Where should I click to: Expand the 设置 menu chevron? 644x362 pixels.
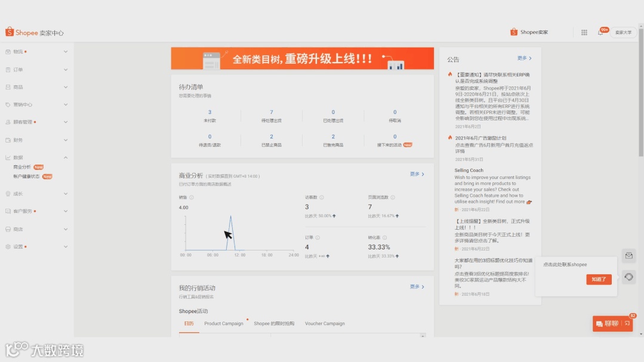tap(66, 247)
